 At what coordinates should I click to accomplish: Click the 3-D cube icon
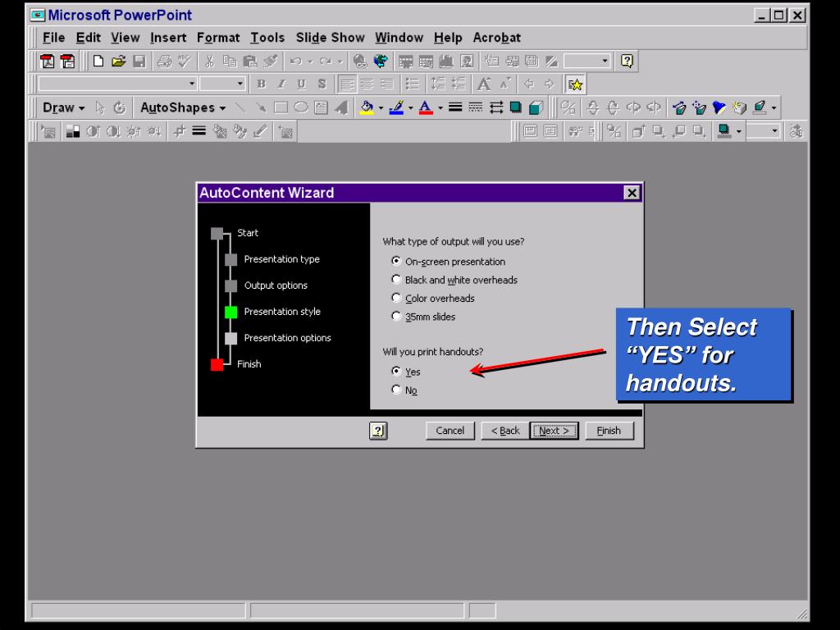point(536,107)
